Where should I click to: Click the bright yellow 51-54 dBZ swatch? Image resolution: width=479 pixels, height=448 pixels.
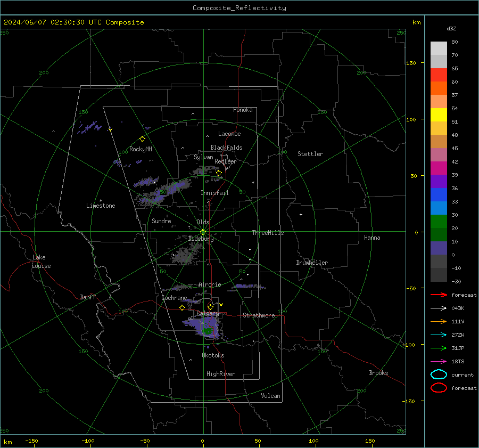coord(439,115)
